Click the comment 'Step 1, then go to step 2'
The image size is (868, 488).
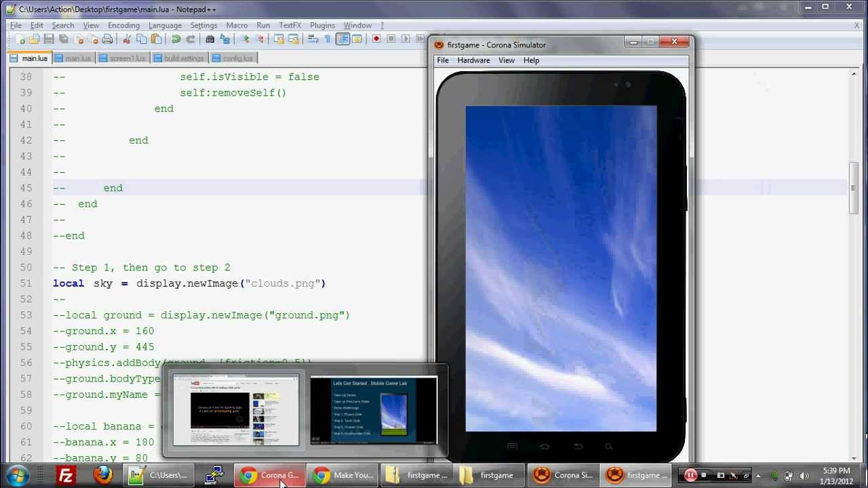[151, 268]
